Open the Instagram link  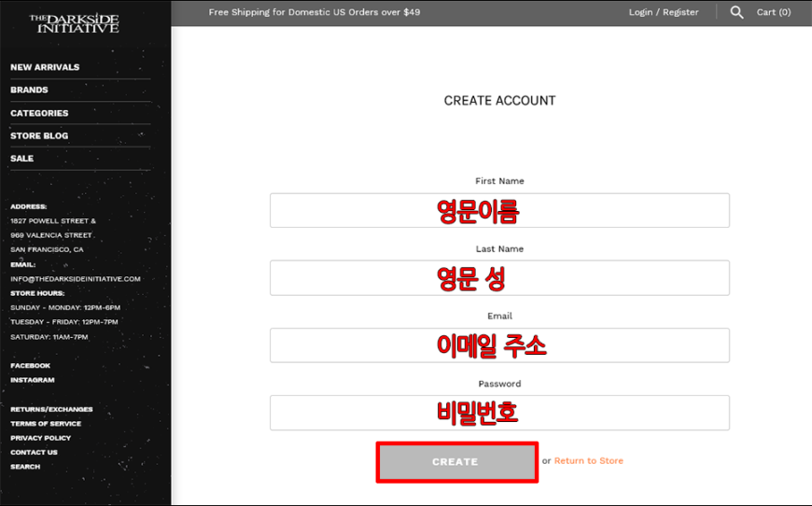(32, 380)
